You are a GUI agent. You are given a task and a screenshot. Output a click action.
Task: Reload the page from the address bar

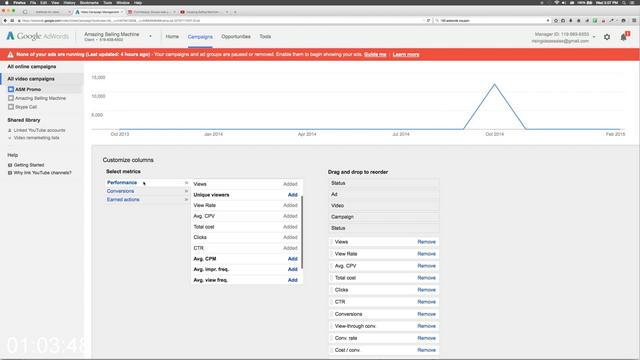point(428,20)
